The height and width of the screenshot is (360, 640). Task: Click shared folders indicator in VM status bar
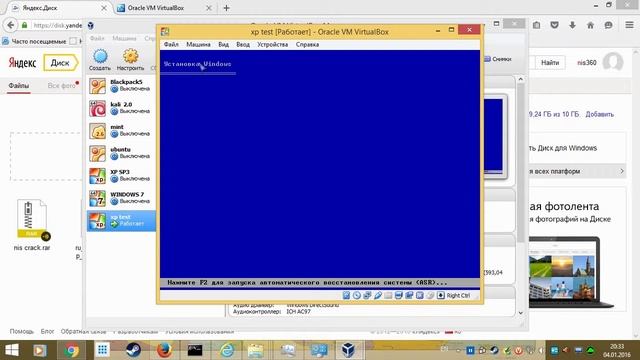[x=388, y=295]
